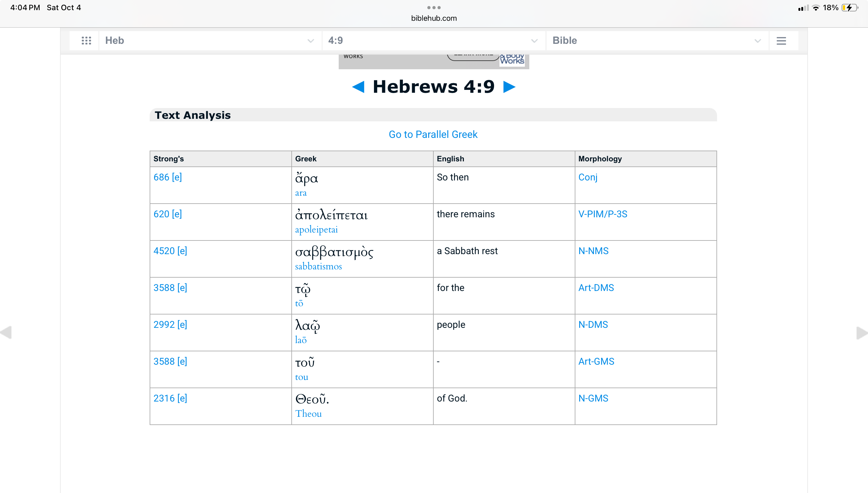Viewport: 868px width, 493px height.
Task: Tap the battery status icon
Action: [x=849, y=7]
